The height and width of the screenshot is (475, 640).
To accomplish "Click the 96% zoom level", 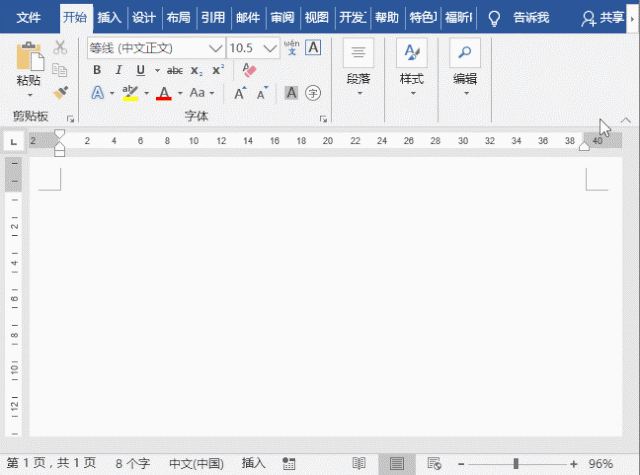I will [601, 464].
